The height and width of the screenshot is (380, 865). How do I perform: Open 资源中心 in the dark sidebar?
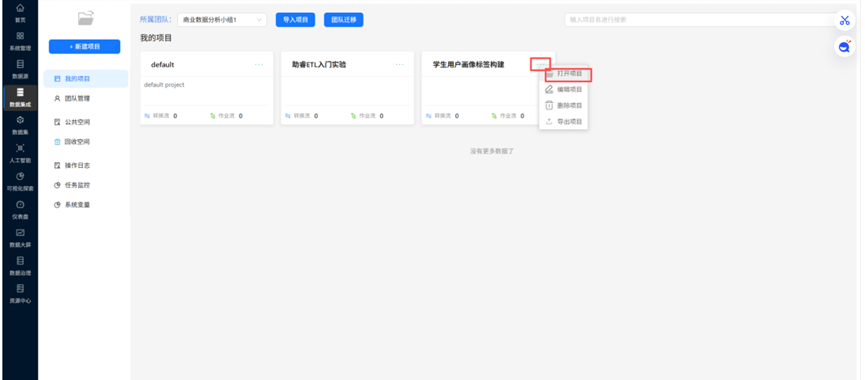[x=20, y=294]
